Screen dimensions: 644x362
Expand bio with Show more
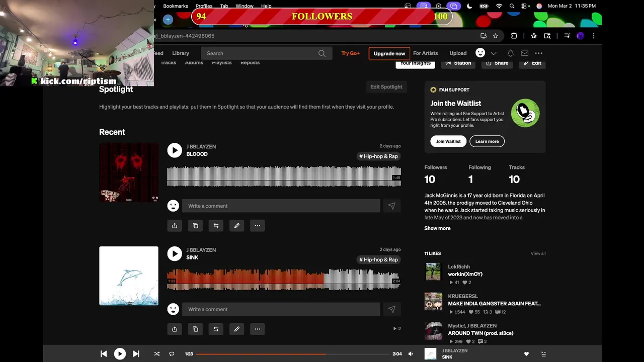437,228
